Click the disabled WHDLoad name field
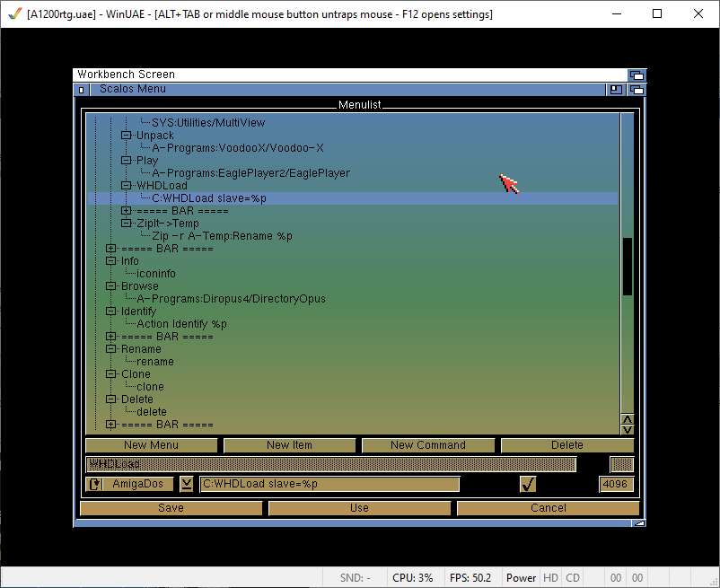This screenshot has width=720, height=588. coord(330,464)
